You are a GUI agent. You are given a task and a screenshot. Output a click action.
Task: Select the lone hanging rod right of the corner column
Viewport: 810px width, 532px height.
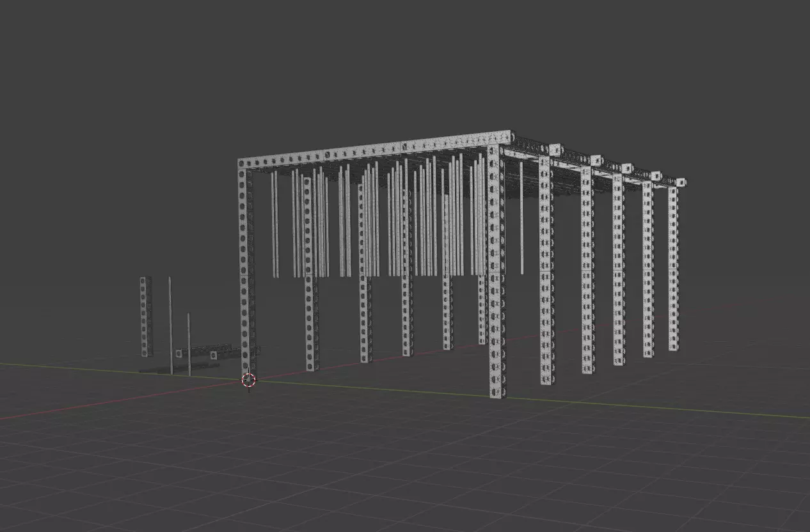tap(521, 217)
